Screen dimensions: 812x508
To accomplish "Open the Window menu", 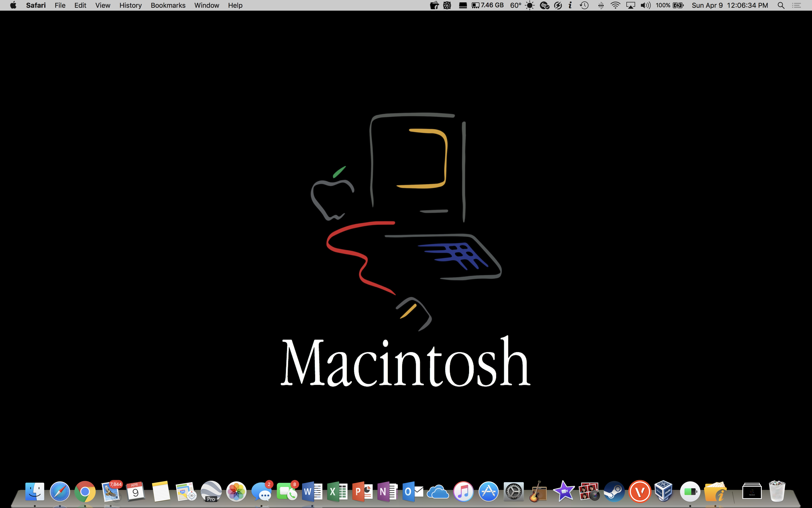I will [207, 5].
